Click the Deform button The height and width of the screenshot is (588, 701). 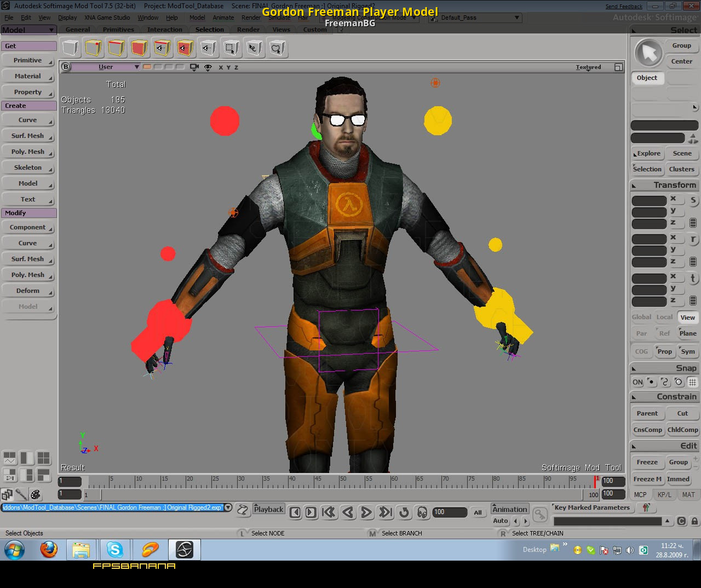click(x=28, y=291)
